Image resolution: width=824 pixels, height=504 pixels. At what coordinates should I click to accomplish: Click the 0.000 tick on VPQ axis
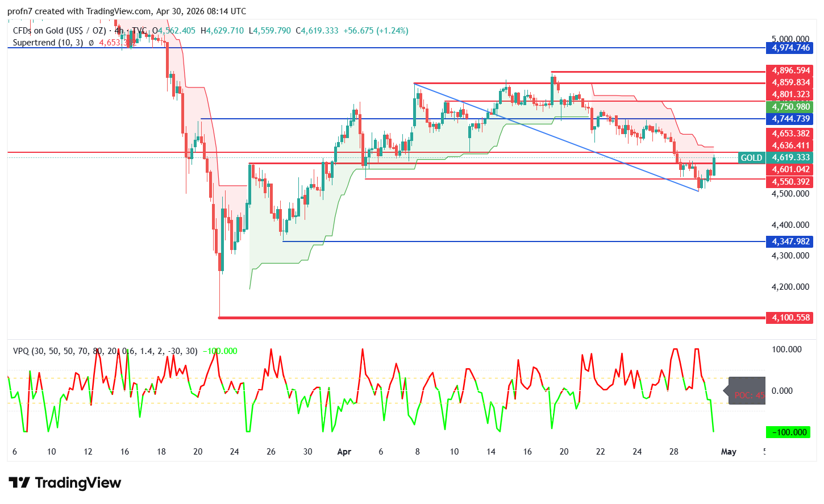point(782,391)
